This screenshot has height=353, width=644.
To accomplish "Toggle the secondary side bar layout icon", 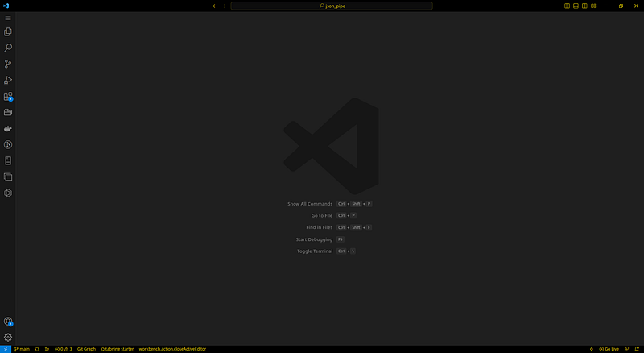I will coord(584,6).
